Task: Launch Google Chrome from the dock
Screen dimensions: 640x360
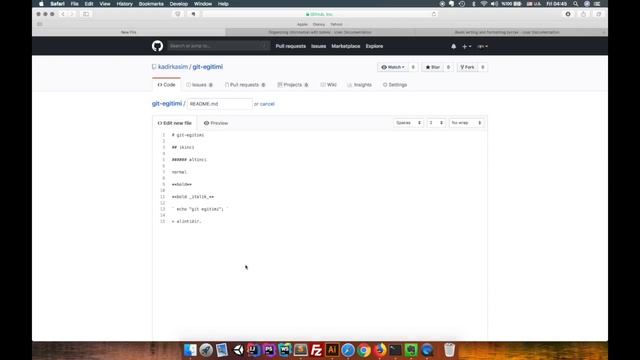Action: point(364,350)
